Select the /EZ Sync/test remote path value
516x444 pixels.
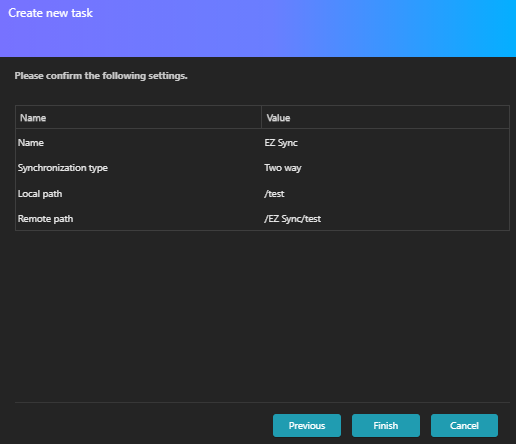292,219
